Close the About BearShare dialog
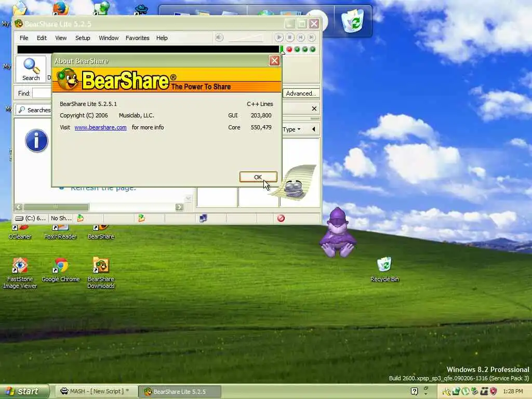This screenshot has width=532, height=399. [x=274, y=61]
